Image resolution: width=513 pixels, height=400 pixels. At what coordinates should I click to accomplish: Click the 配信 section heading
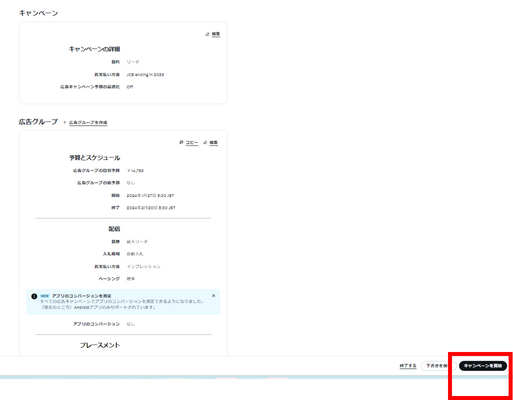114,229
